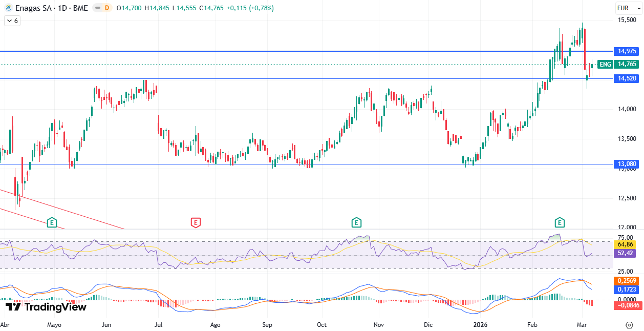The width and height of the screenshot is (644, 331).
Task: Open chart settings gear at bottom right
Action: (x=629, y=325)
